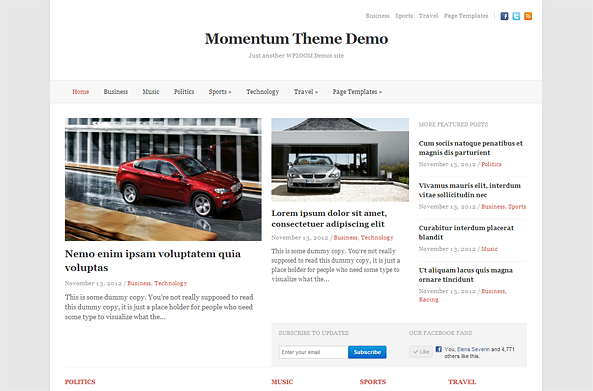
Task: Open 'Cum sociis natoque penatibus' featured post
Action: (x=470, y=148)
